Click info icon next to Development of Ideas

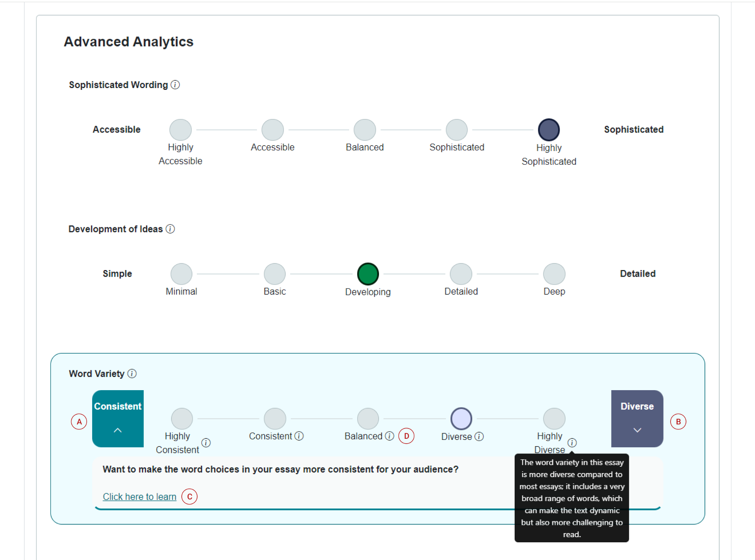[x=170, y=229]
